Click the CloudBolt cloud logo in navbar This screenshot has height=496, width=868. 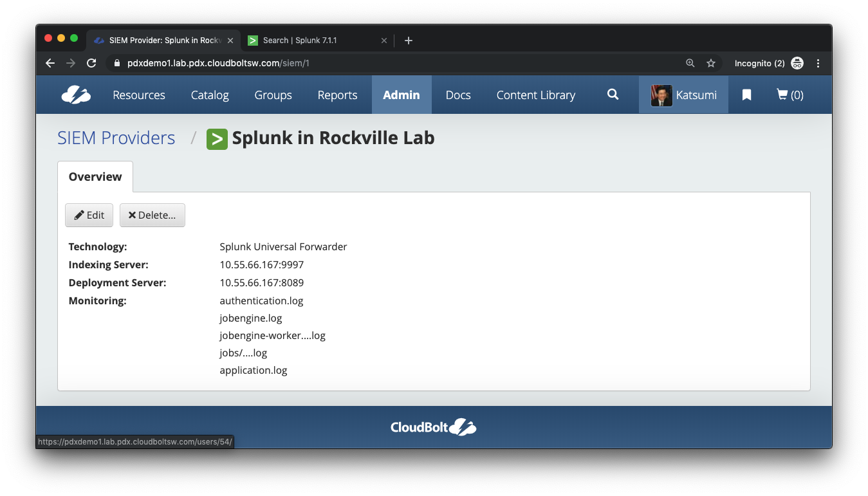(x=76, y=95)
